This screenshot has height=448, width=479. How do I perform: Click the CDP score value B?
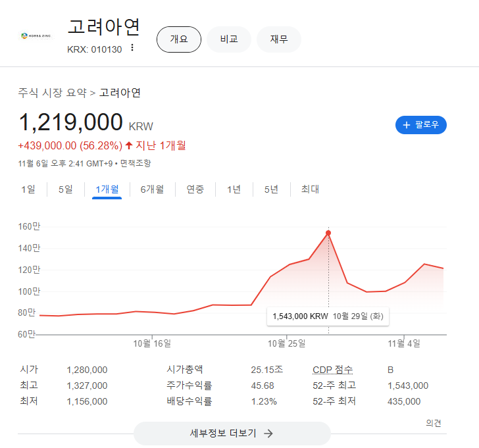(x=390, y=370)
